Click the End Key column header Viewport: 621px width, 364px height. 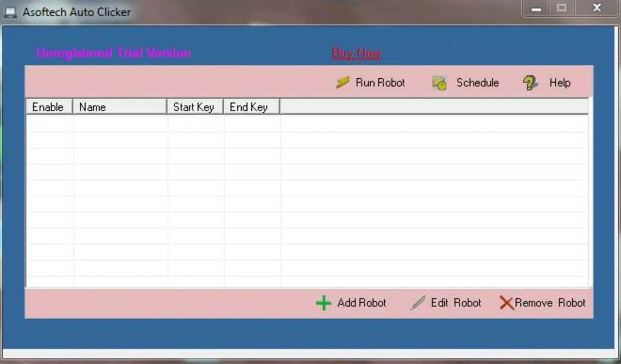tap(252, 107)
